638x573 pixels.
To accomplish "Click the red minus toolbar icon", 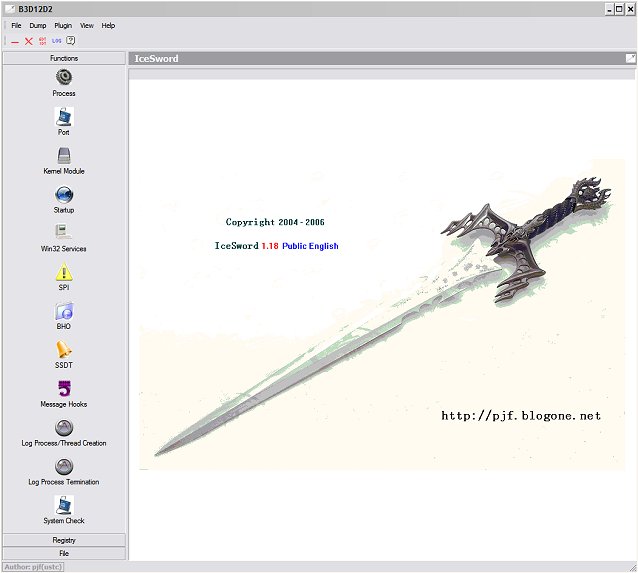I will point(15,42).
